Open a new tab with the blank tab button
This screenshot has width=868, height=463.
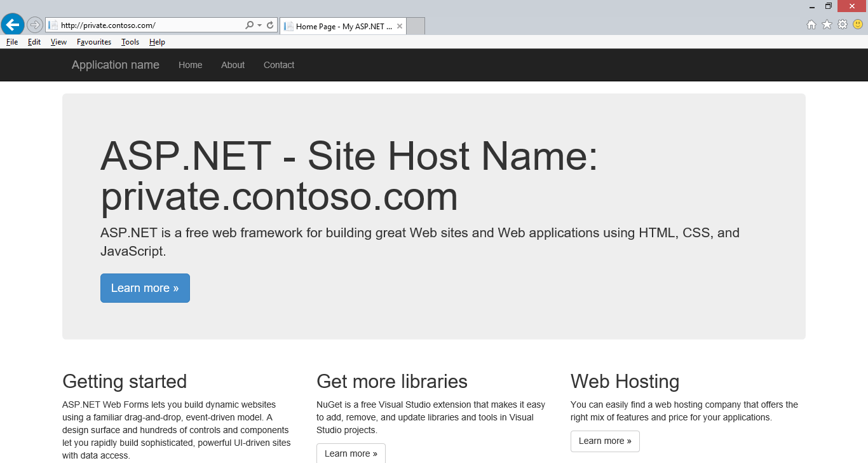[x=416, y=26]
